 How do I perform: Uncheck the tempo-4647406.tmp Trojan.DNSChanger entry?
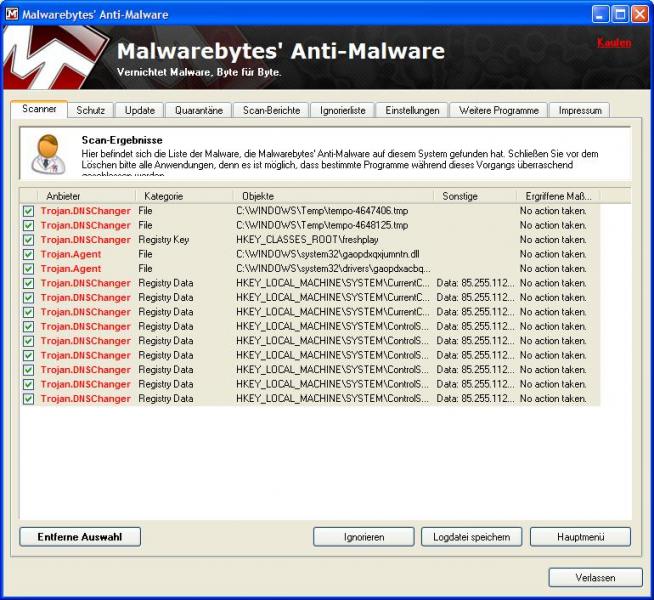[28, 211]
